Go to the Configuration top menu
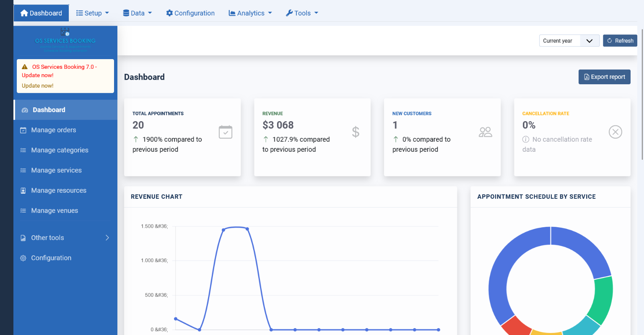 click(190, 13)
